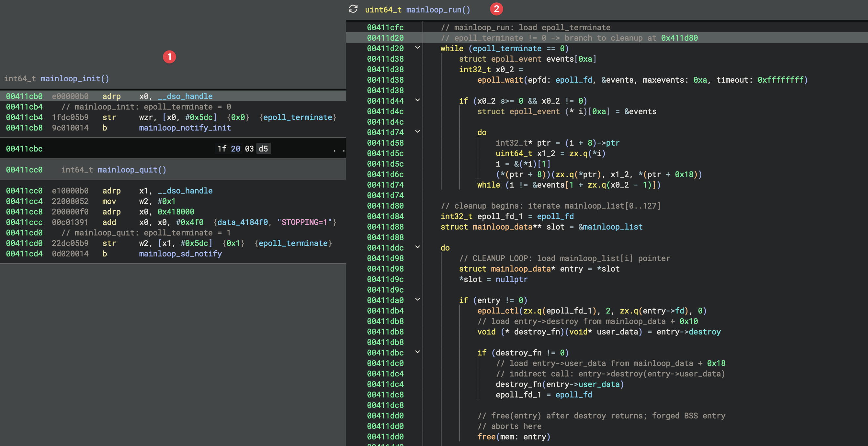
Task: Click the add instruction at 00411ccc
Action: [x=109, y=222]
